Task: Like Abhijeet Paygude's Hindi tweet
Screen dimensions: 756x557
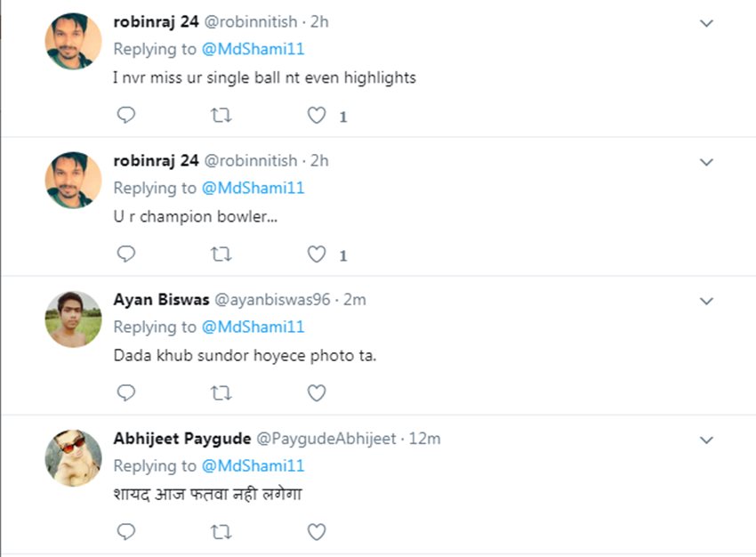Action: 317,531
